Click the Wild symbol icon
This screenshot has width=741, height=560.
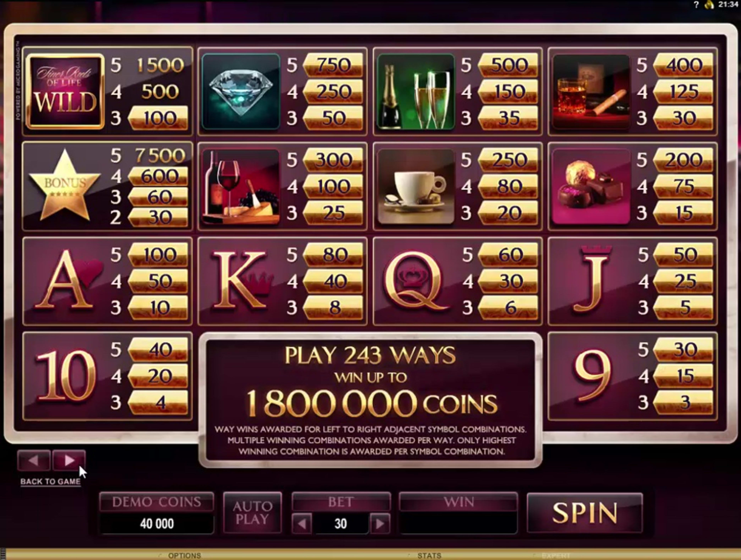pos(65,91)
